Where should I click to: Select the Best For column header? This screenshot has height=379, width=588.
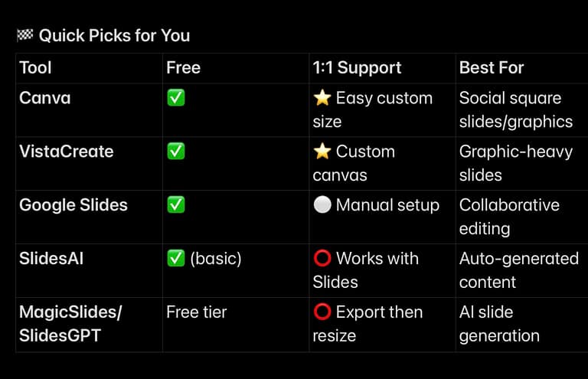[x=492, y=67]
